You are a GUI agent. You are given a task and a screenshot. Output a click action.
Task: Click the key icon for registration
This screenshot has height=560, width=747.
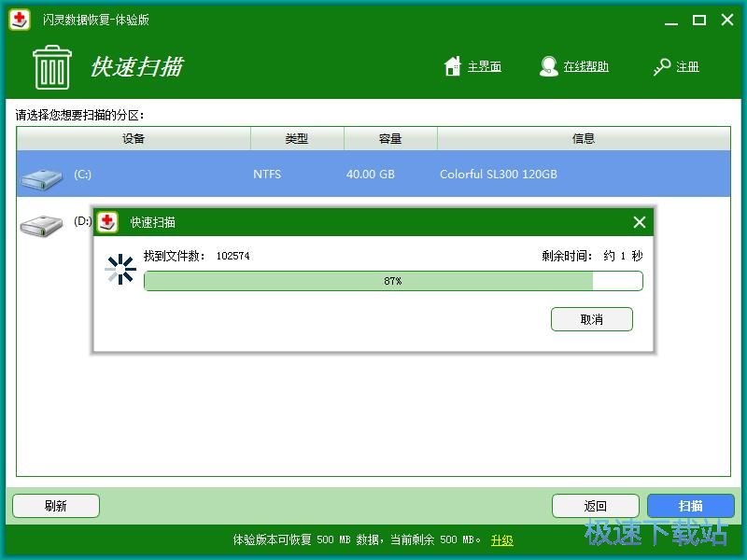pos(662,66)
